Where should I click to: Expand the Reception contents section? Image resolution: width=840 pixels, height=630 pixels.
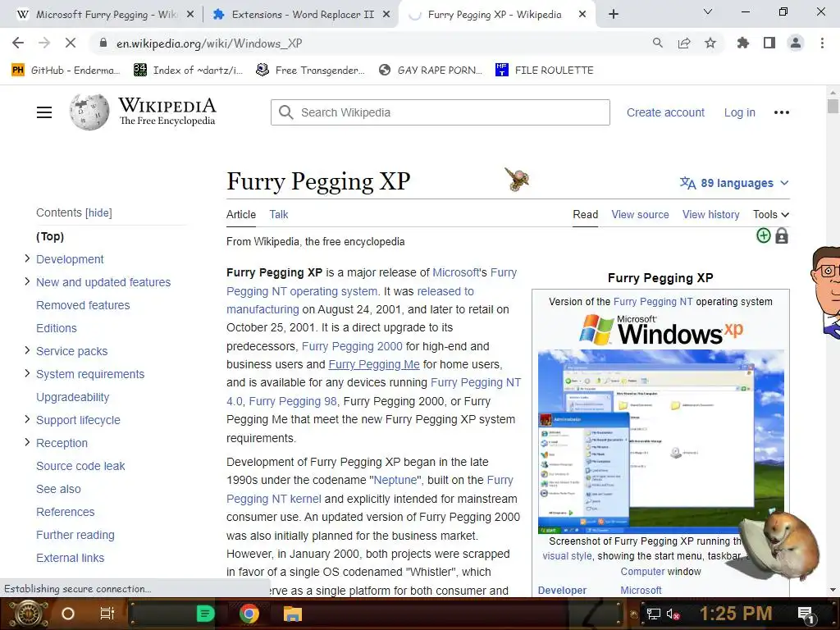coord(27,442)
